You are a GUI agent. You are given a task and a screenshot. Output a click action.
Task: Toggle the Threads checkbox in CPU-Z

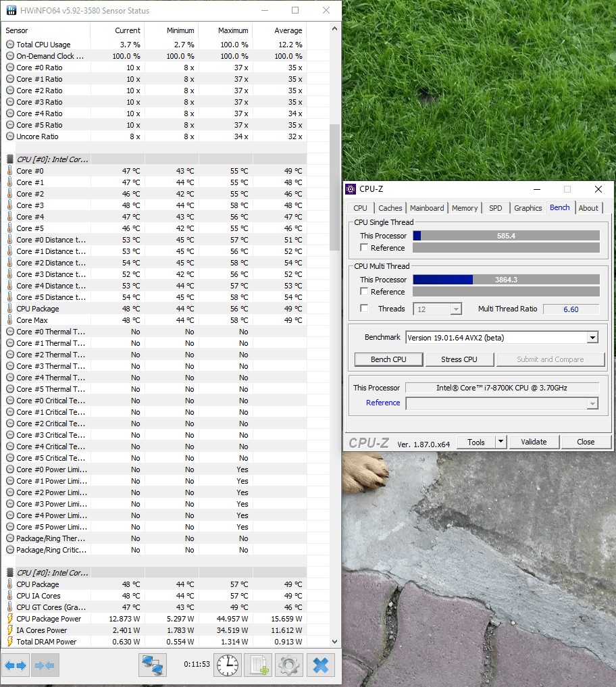(x=364, y=309)
